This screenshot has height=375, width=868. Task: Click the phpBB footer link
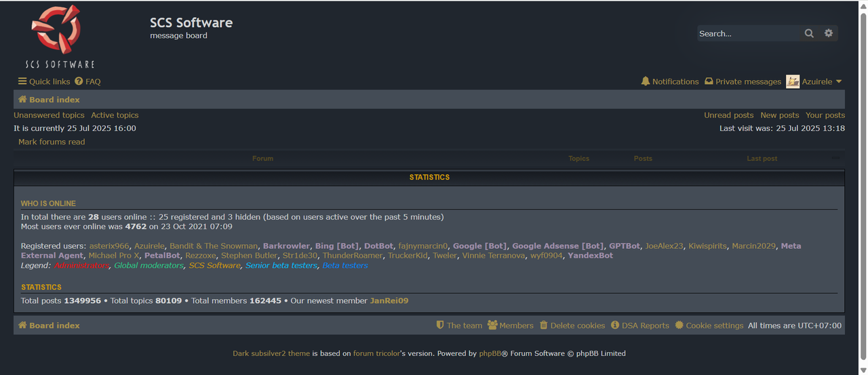pyautogui.click(x=490, y=353)
